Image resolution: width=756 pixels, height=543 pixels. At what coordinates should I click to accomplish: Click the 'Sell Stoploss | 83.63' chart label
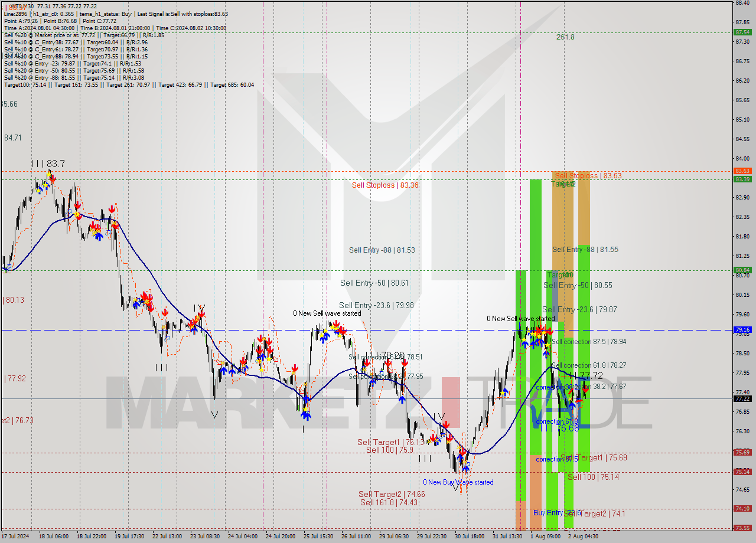[588, 176]
